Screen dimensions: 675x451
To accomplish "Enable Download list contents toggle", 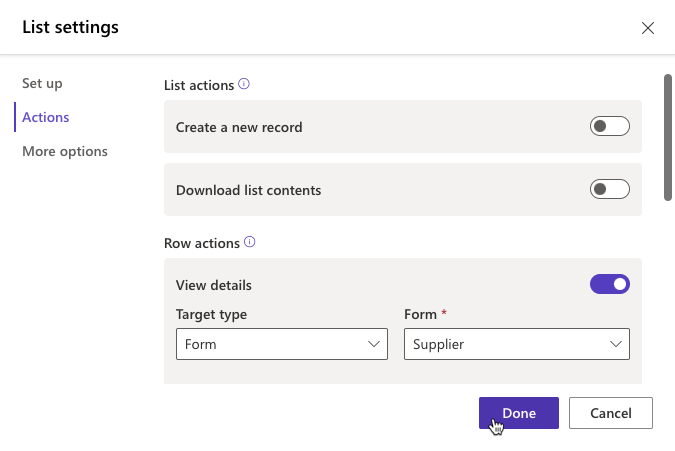I will pyautogui.click(x=610, y=189).
